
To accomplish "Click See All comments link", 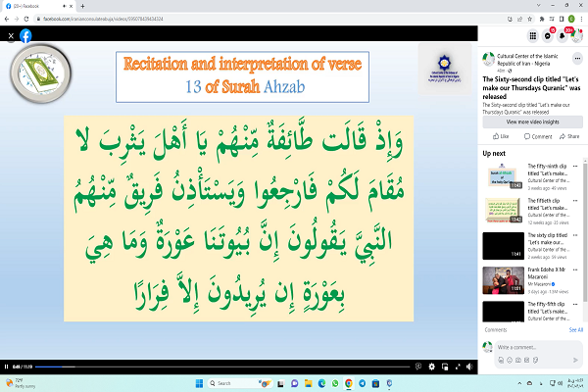I will click(575, 330).
